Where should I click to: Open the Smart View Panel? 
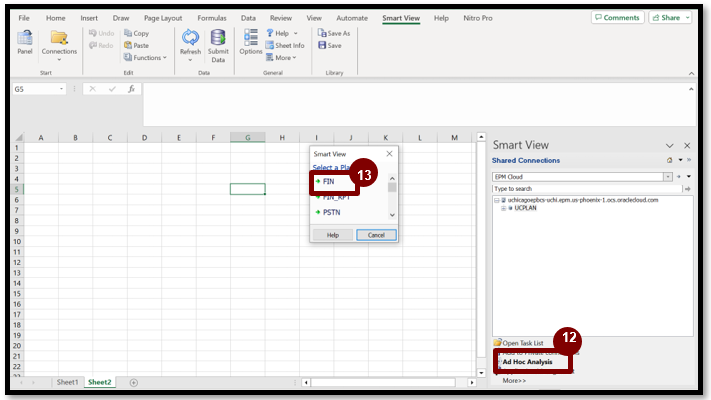24,43
